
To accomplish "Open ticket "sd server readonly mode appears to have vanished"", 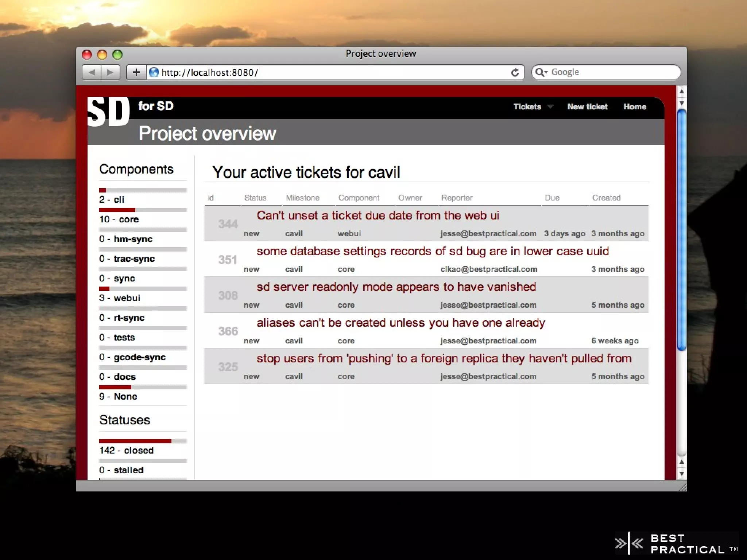I will point(396,287).
